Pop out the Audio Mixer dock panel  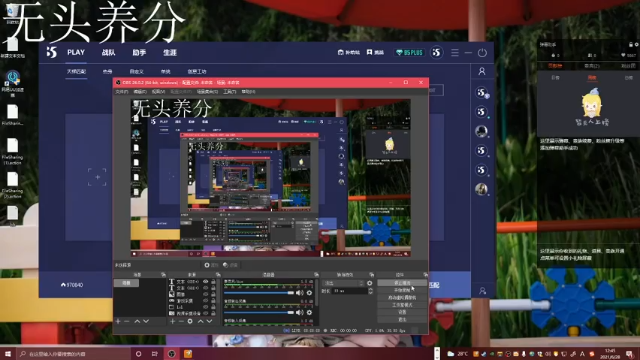(316, 275)
